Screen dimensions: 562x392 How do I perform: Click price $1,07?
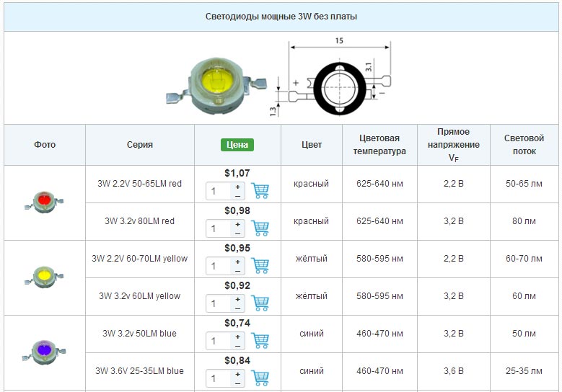point(237,173)
